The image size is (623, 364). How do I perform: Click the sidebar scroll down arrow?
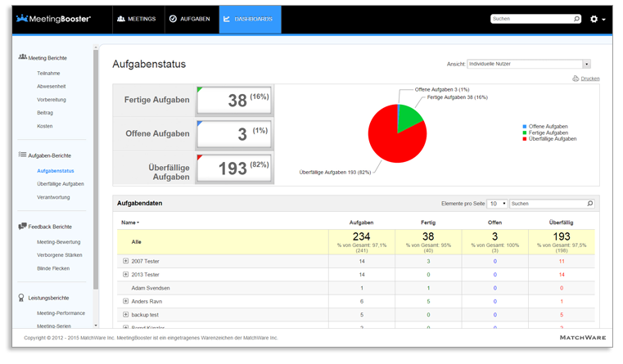(96, 326)
